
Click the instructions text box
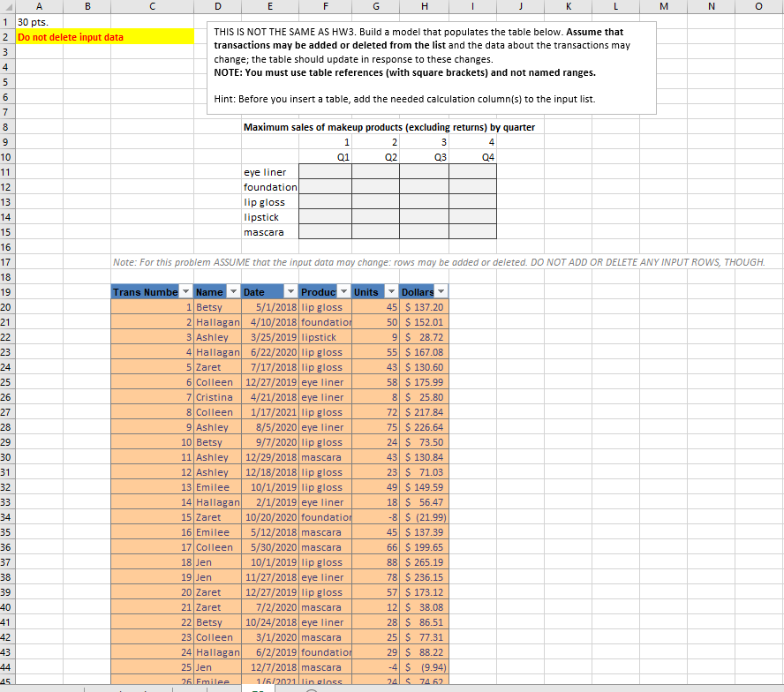[x=432, y=68]
